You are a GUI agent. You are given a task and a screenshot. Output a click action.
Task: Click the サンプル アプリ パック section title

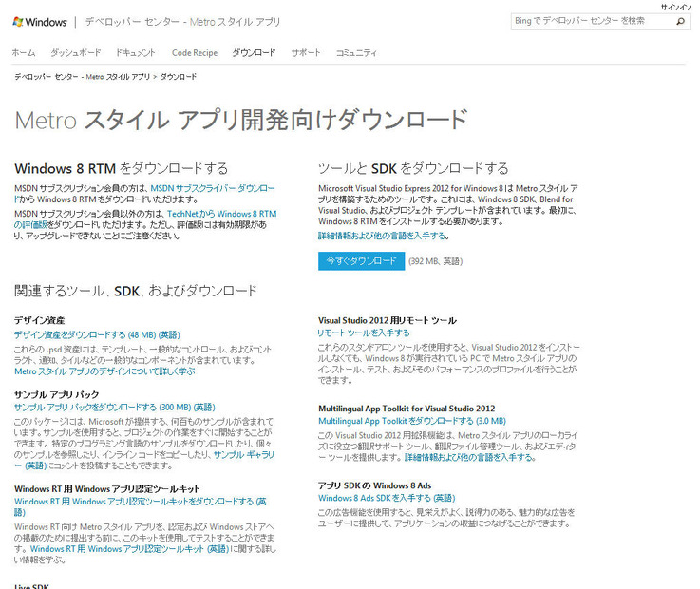tap(57, 395)
